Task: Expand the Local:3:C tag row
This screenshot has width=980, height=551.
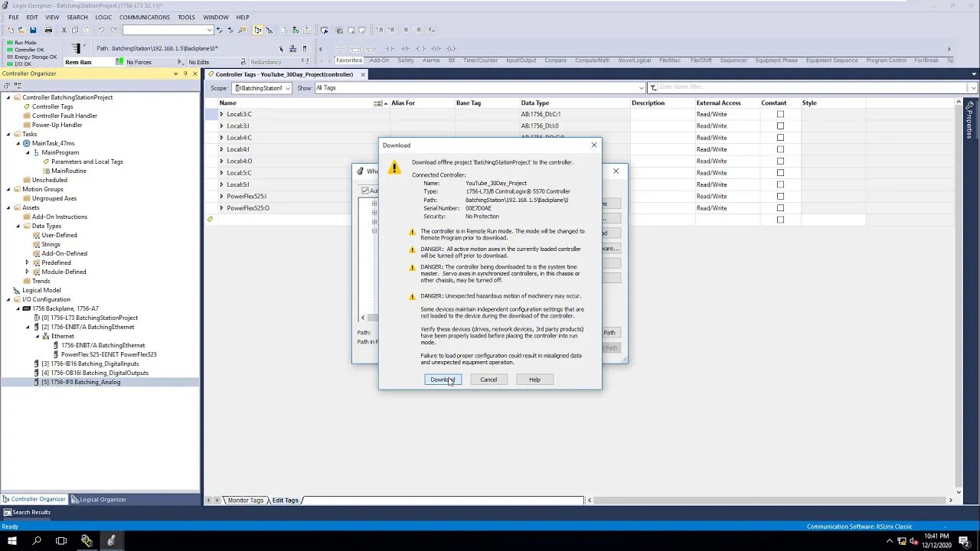Action: (x=222, y=114)
